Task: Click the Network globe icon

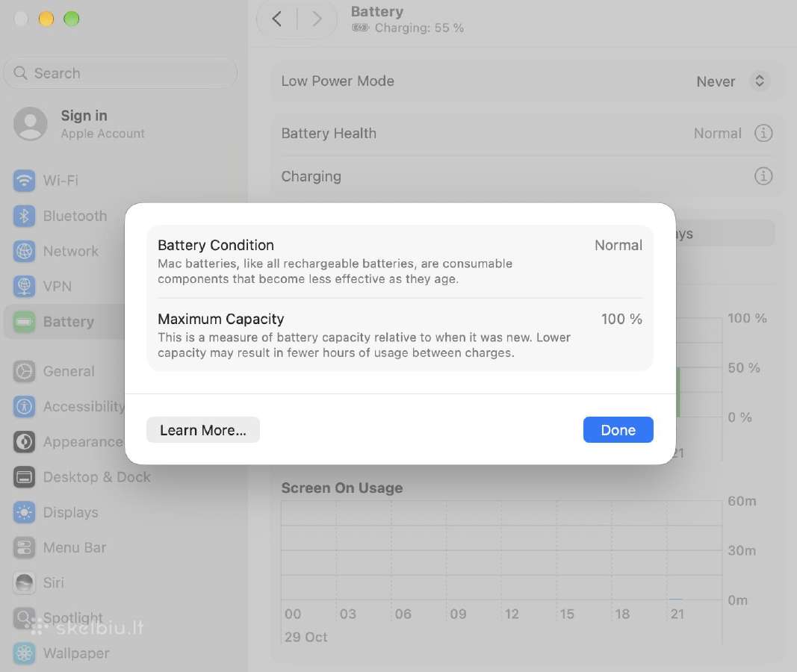Action: 24,251
